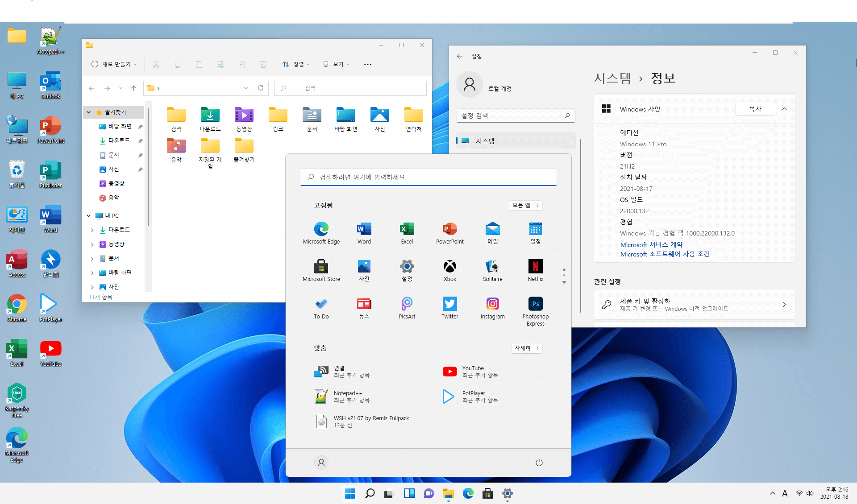Click the Start button on the taskbar
Screen dimensions: 857x504
pyautogui.click(x=350, y=493)
